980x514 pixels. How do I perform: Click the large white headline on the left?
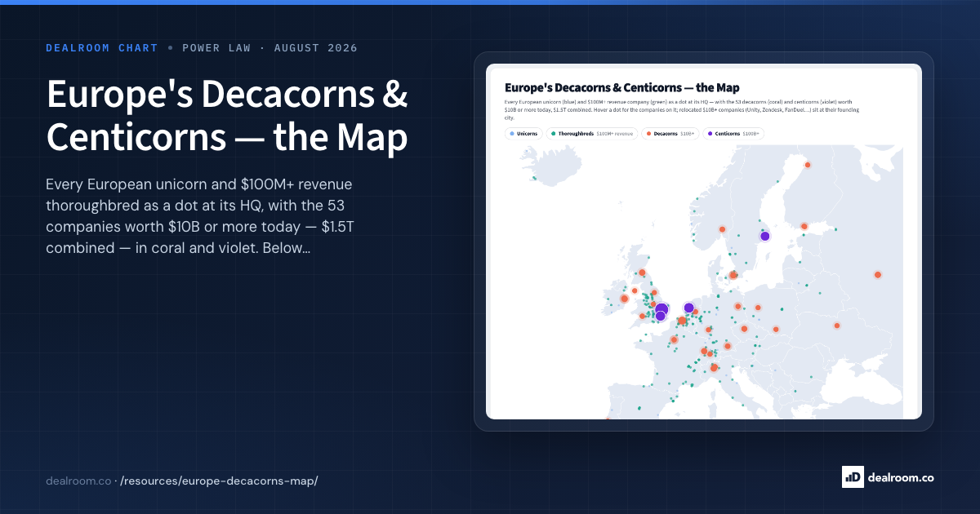click(x=228, y=117)
